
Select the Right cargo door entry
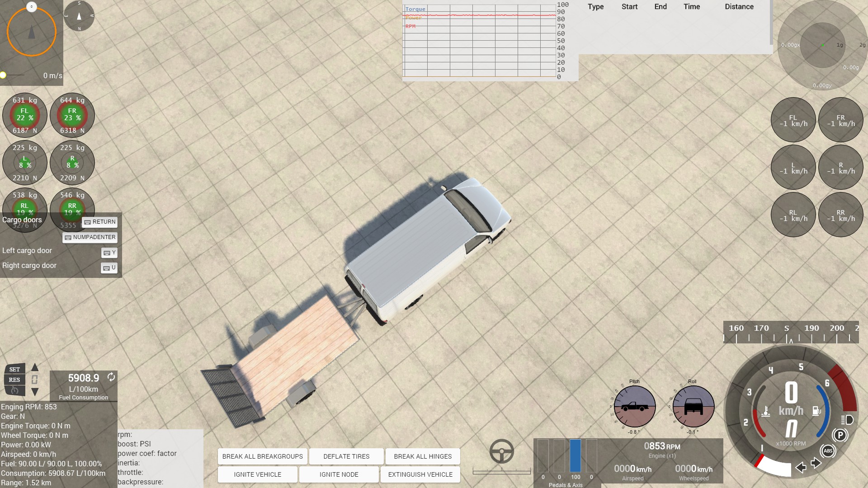(29, 266)
